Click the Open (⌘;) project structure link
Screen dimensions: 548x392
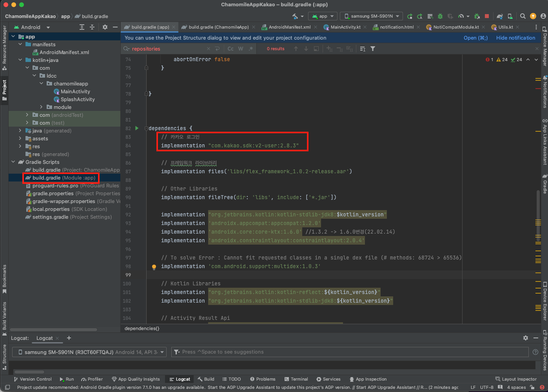tap(475, 38)
